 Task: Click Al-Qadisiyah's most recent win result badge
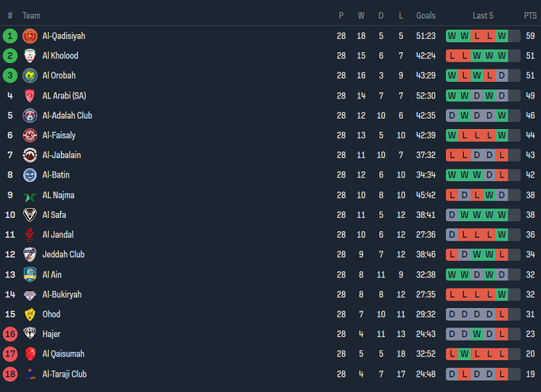[x=501, y=36]
